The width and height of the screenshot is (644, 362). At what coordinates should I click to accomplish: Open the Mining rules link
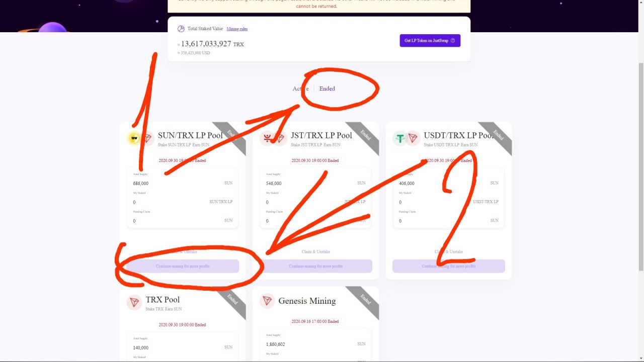[237, 29]
